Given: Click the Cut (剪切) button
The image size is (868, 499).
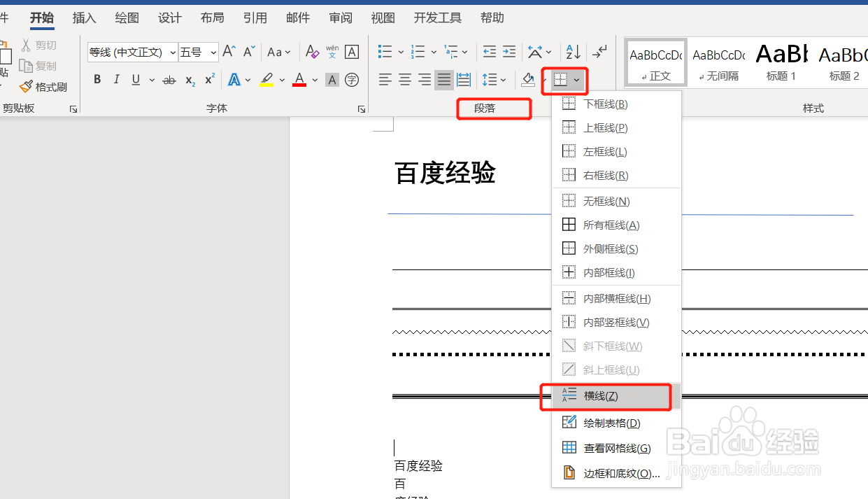Looking at the screenshot, I should pyautogui.click(x=38, y=45).
